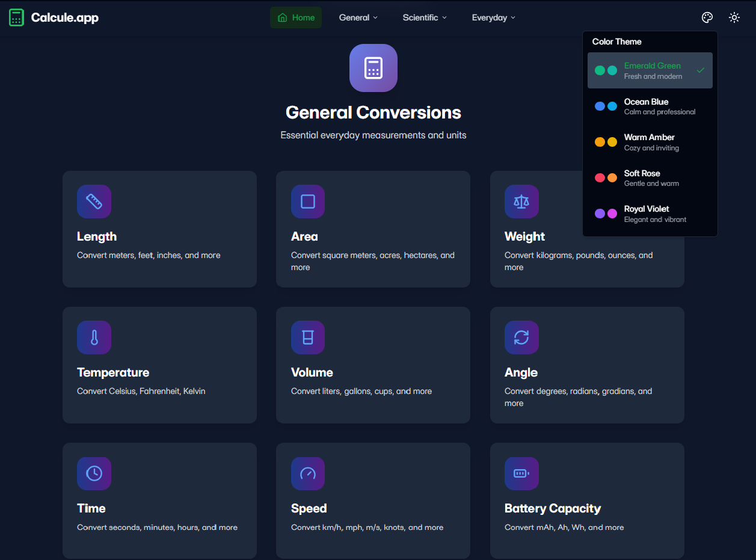Click the Time clock icon
Image resolution: width=756 pixels, height=560 pixels.
click(x=94, y=473)
